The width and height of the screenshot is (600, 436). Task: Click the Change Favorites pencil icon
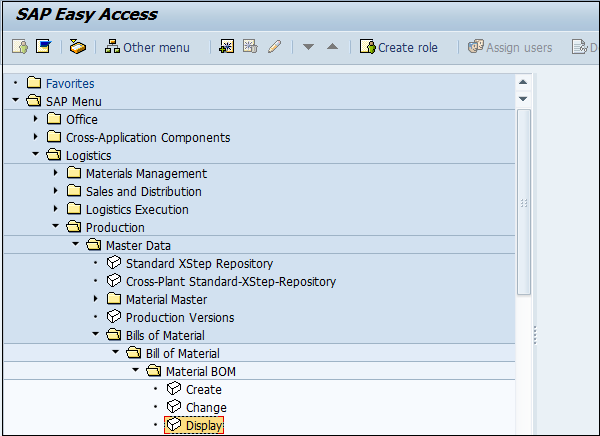274,47
